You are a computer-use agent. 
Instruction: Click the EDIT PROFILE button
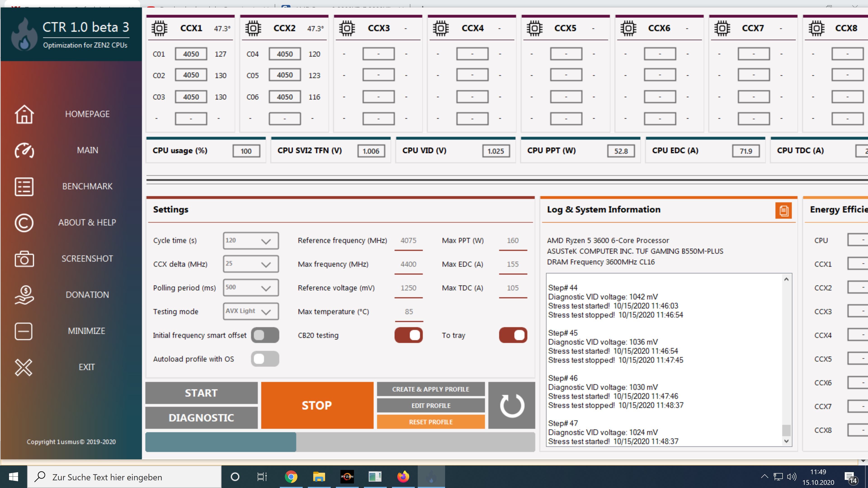(431, 406)
